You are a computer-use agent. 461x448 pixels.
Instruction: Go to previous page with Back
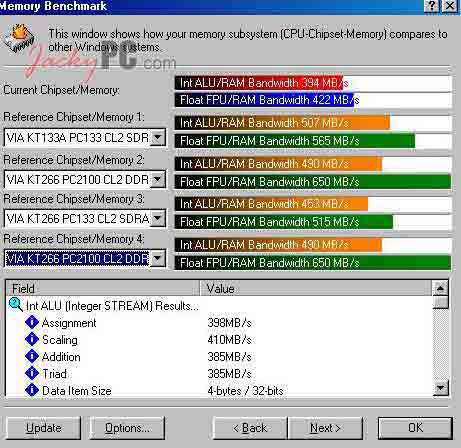click(250, 428)
